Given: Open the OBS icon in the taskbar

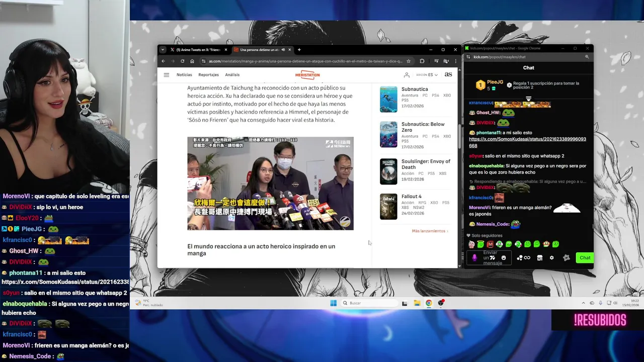Looking at the screenshot, I should point(441,303).
